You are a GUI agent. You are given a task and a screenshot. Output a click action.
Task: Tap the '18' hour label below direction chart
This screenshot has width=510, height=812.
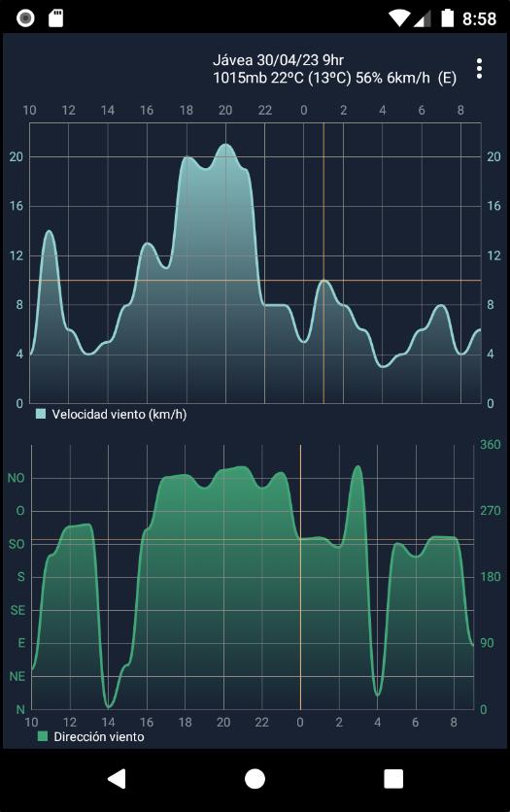click(x=185, y=722)
